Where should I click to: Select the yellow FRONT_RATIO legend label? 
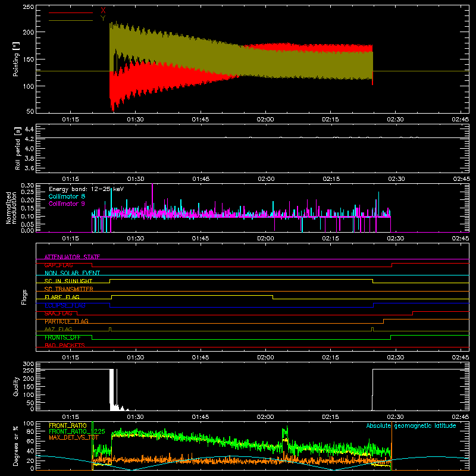(68, 425)
